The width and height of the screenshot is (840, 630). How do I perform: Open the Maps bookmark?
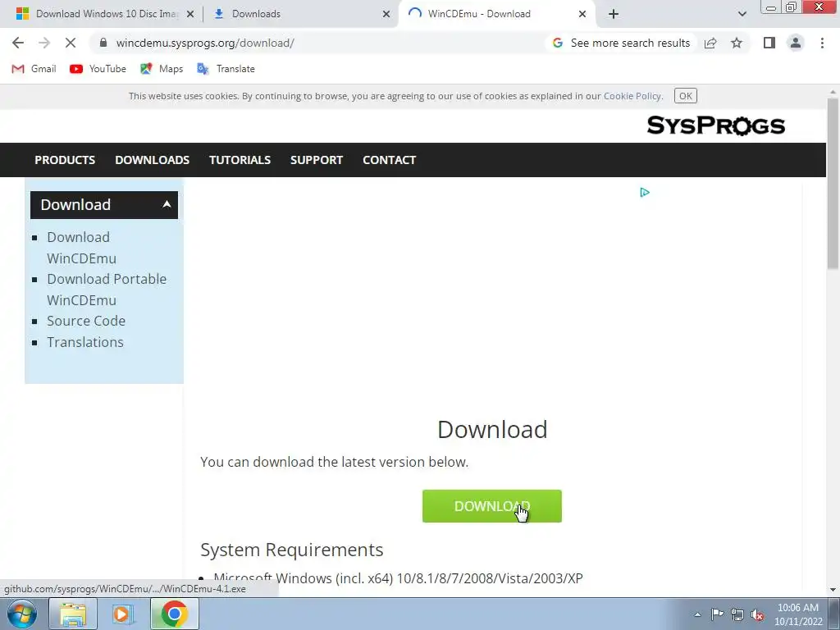(x=162, y=69)
